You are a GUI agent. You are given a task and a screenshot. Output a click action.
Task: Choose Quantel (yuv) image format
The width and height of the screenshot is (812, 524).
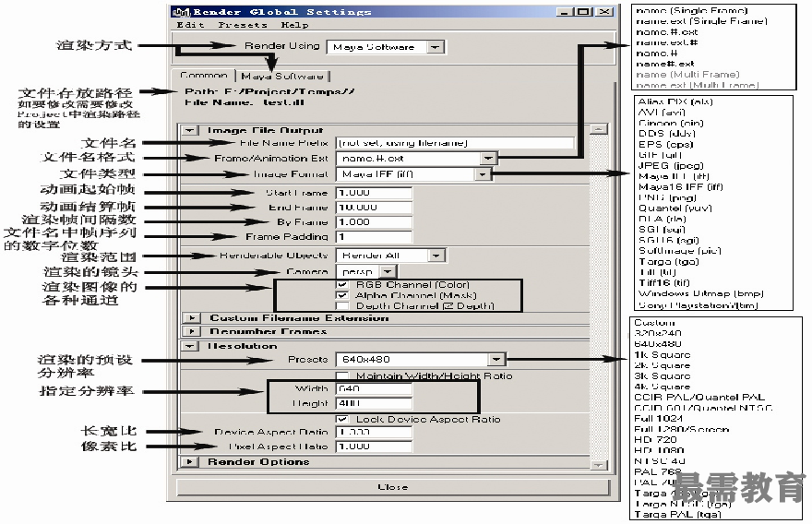675,208
